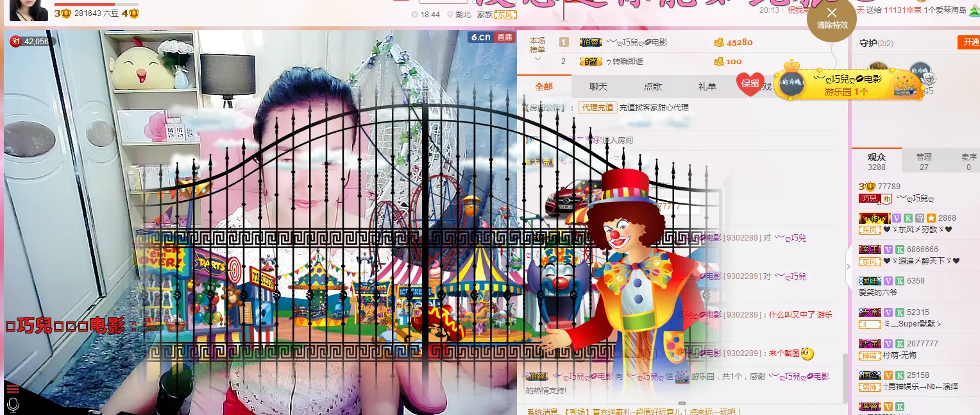Click the 财 wealth badge on video

pyautogui.click(x=16, y=41)
